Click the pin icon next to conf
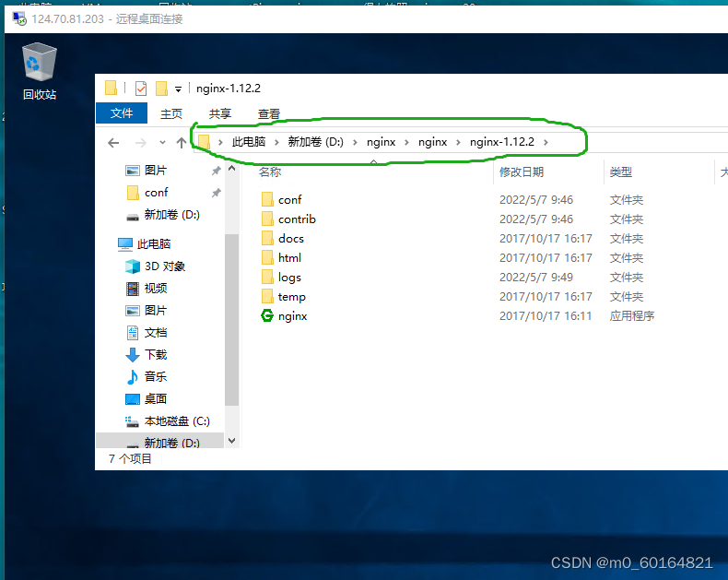 216,193
